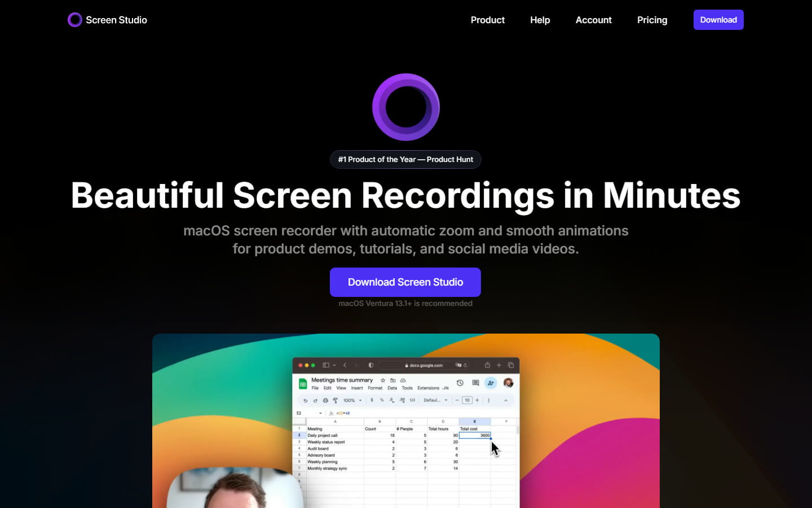Click Safari forward arrow in demo window
Viewport: 812px width, 508px height.
(x=356, y=365)
